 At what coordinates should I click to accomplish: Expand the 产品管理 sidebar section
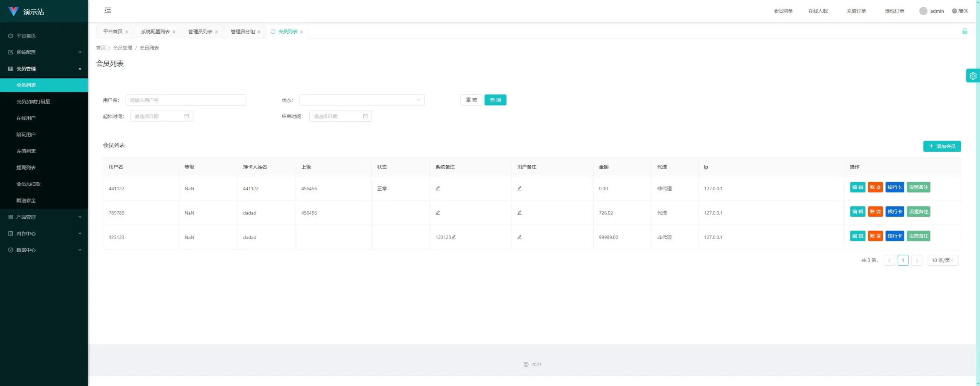[x=44, y=217]
